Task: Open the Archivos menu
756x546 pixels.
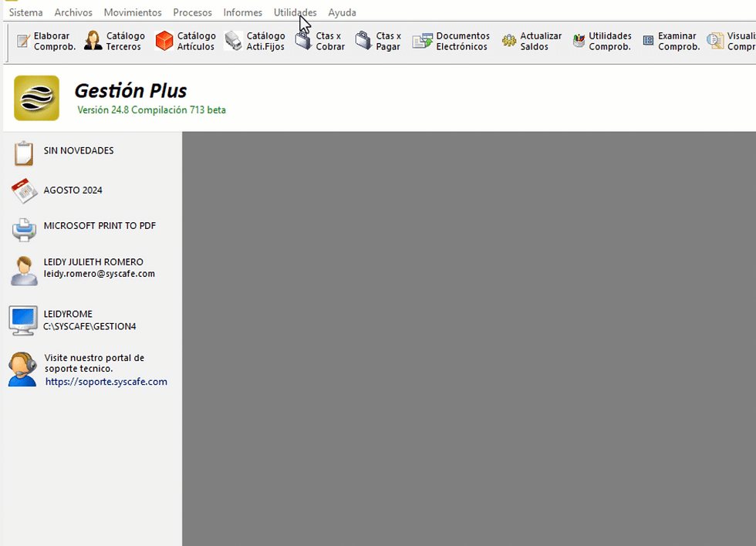Action: [73, 12]
